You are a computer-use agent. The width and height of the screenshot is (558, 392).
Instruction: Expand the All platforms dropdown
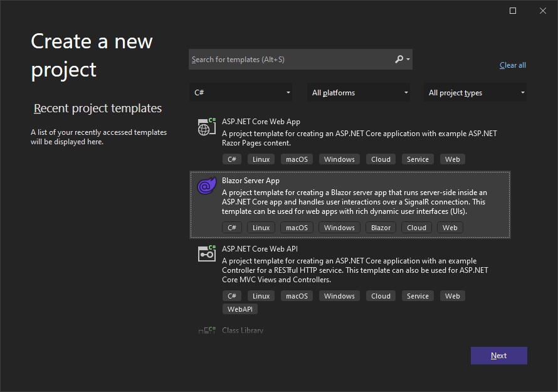pos(359,93)
